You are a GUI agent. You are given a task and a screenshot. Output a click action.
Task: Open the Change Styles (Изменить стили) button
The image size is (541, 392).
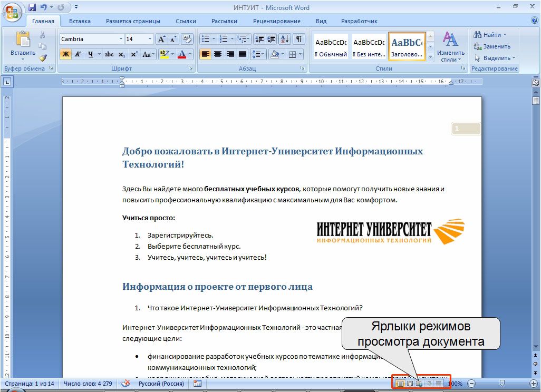point(451,47)
